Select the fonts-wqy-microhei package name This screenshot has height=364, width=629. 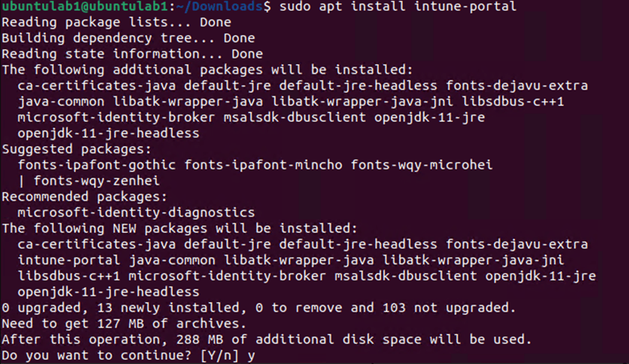click(x=421, y=165)
